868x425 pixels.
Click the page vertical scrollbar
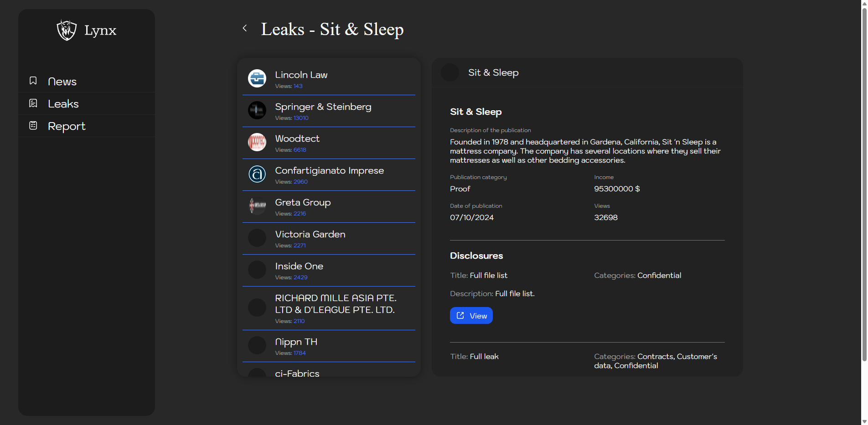[864, 182]
